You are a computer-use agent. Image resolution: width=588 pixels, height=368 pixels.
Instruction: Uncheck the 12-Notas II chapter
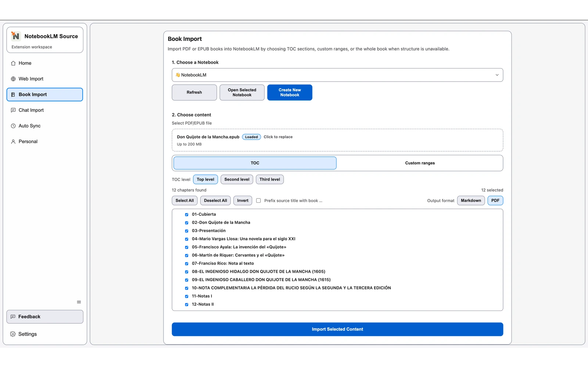pos(187,305)
